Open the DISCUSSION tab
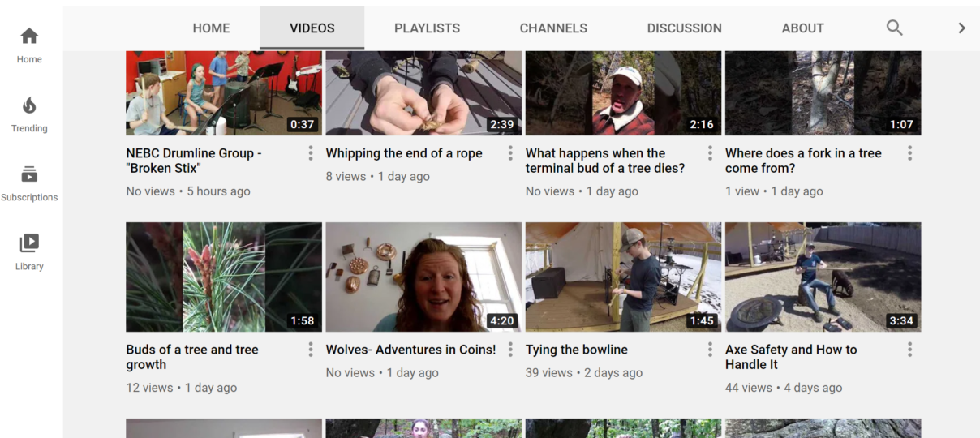This screenshot has width=980, height=438. [x=684, y=28]
